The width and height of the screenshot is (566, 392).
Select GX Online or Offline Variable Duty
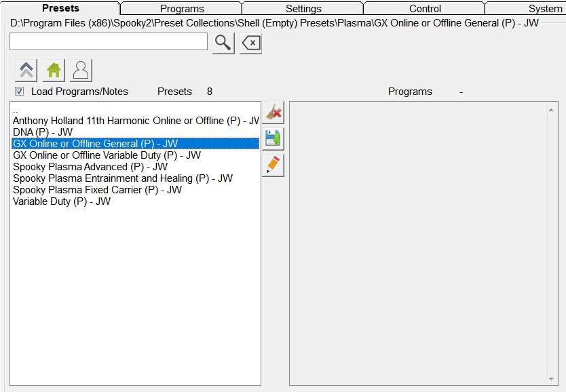pyautogui.click(x=107, y=155)
